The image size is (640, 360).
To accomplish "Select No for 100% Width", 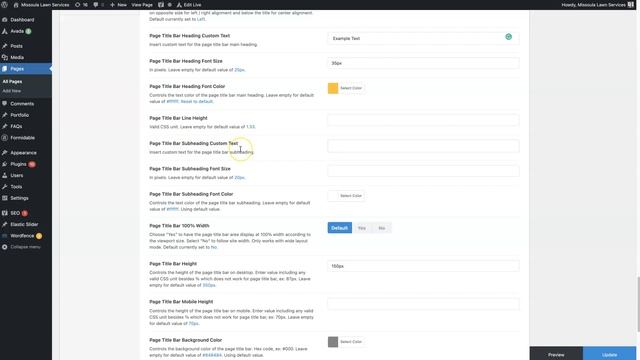I will pos(382,228).
